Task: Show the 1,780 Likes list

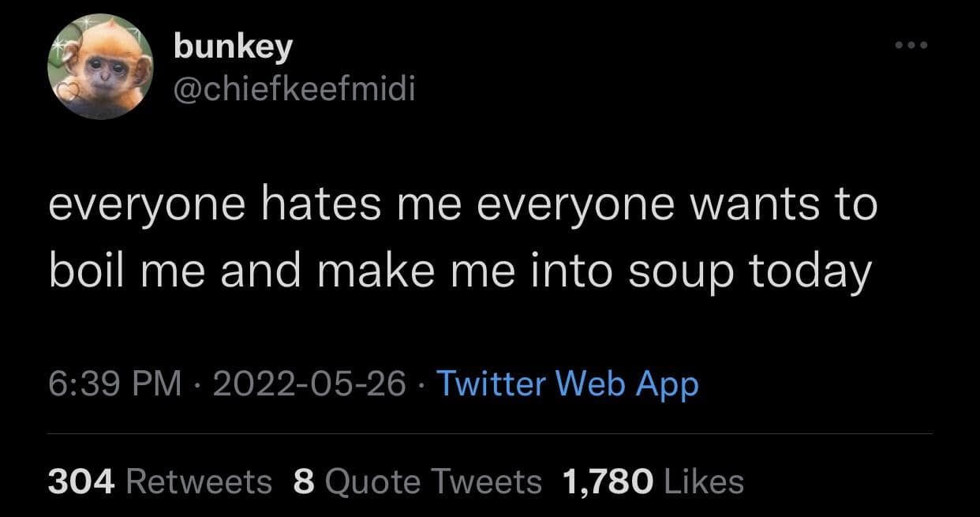Action: [x=652, y=481]
